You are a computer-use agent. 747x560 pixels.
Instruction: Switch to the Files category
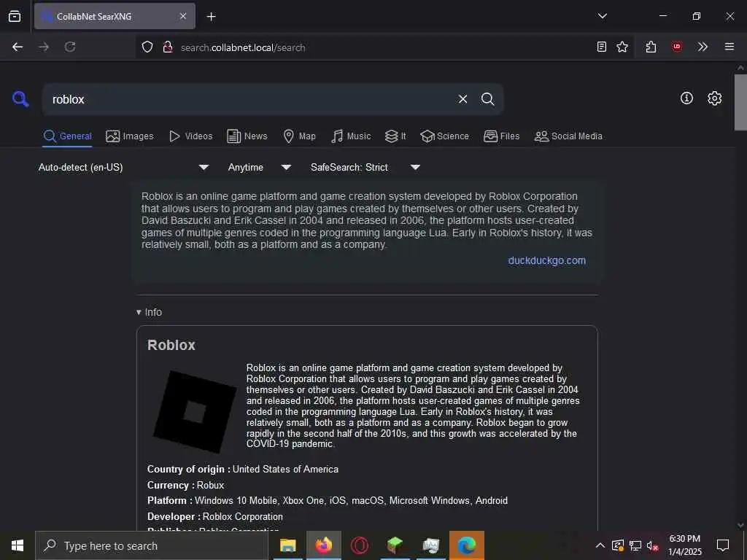(x=501, y=136)
